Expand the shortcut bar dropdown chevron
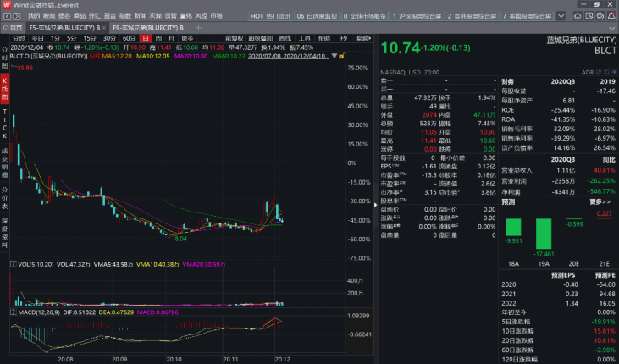 [561, 16]
